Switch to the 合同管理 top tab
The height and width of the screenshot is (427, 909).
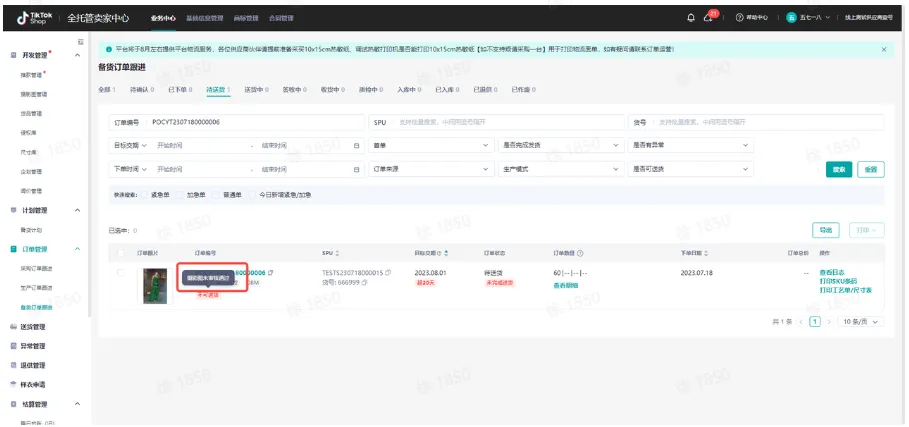(x=281, y=18)
